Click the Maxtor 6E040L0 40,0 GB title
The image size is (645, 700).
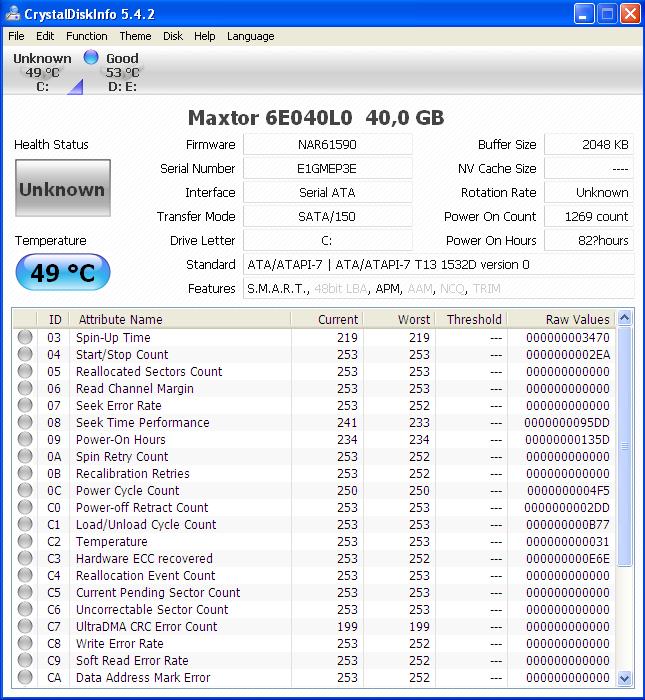coord(316,117)
